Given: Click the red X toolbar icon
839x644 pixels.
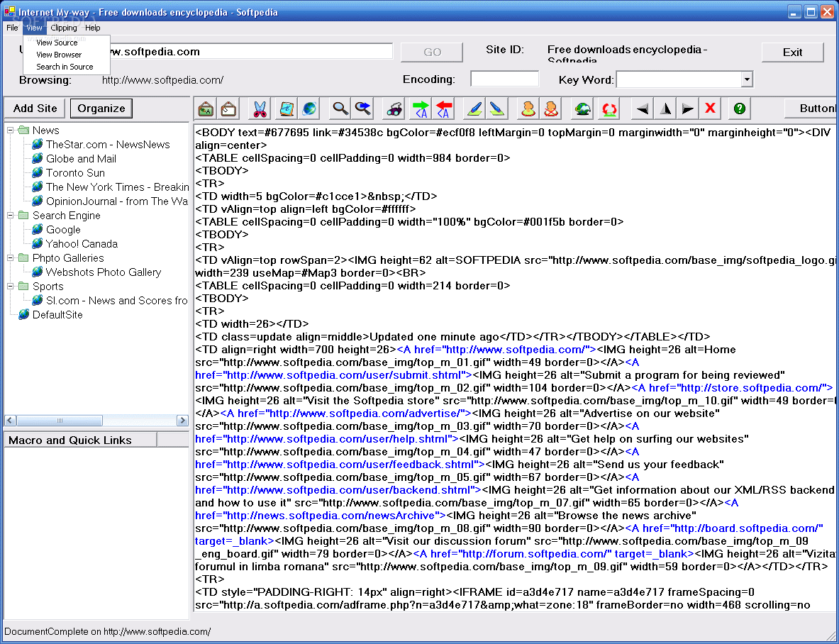Looking at the screenshot, I should [x=710, y=109].
